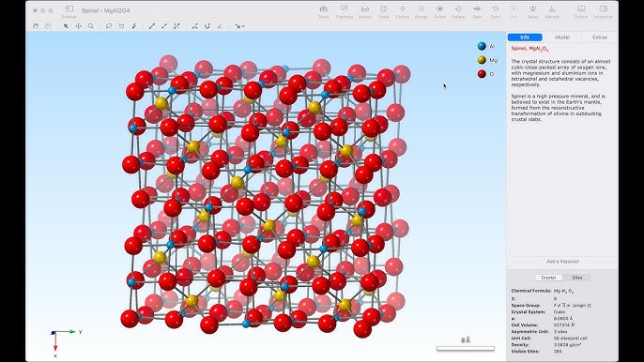Select the lasso selection tool
This screenshot has height=362, width=644.
coord(109,26)
